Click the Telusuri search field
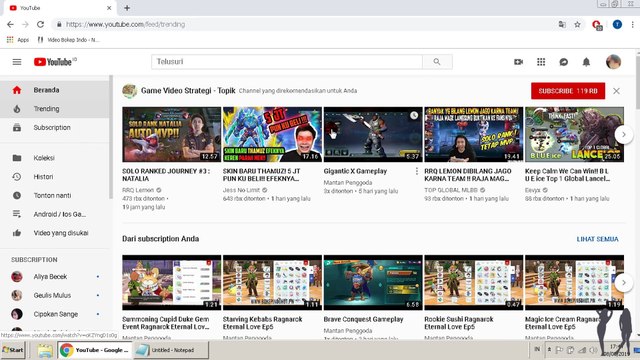This screenshot has width=640, height=360. (x=287, y=62)
